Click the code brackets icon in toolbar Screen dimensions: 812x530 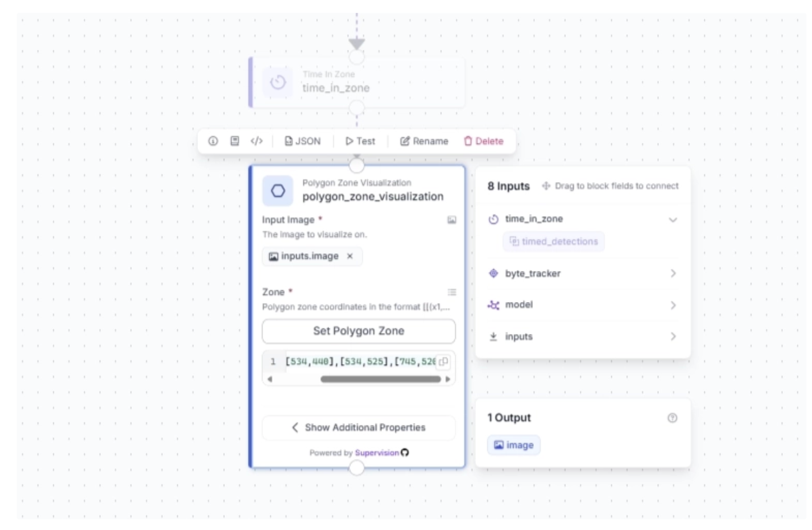click(256, 141)
